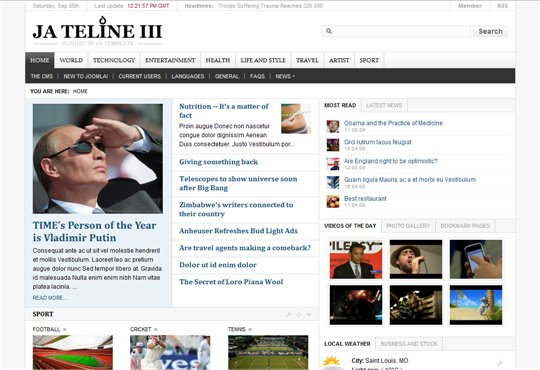The height and width of the screenshot is (370, 540).
Task: Open the nutrition waist-measure thumbnail
Action: coord(296,119)
